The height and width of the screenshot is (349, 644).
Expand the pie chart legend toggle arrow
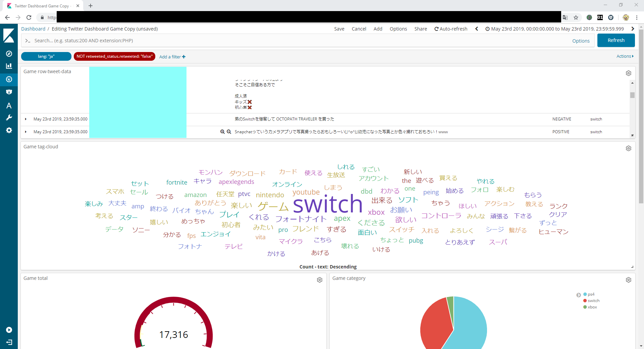(x=579, y=295)
